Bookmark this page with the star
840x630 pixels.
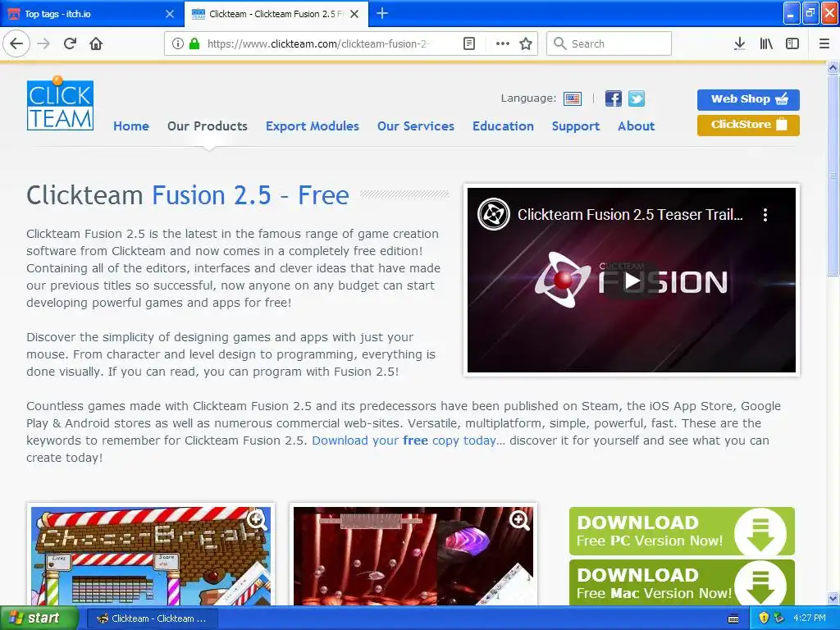point(526,43)
